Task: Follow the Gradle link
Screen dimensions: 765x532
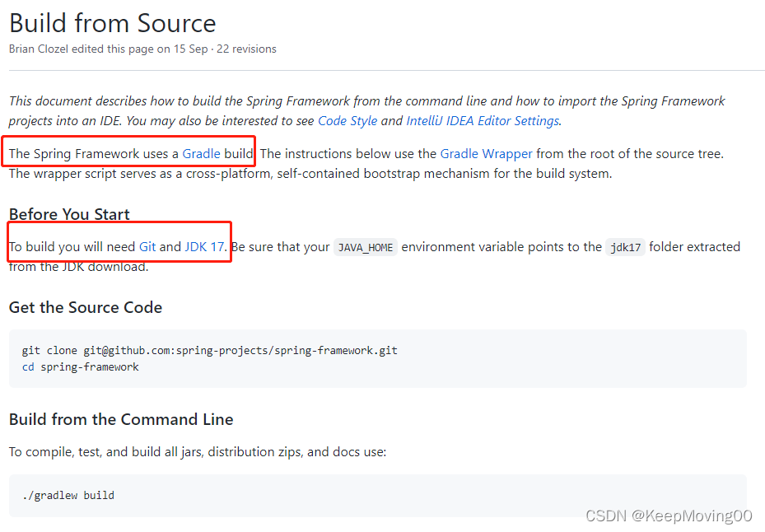Action: (x=201, y=154)
